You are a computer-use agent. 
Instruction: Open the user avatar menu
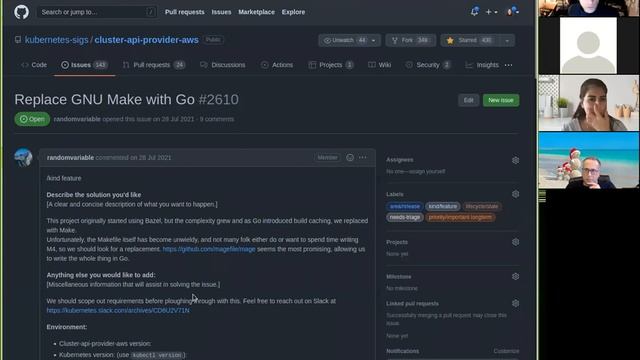point(513,11)
